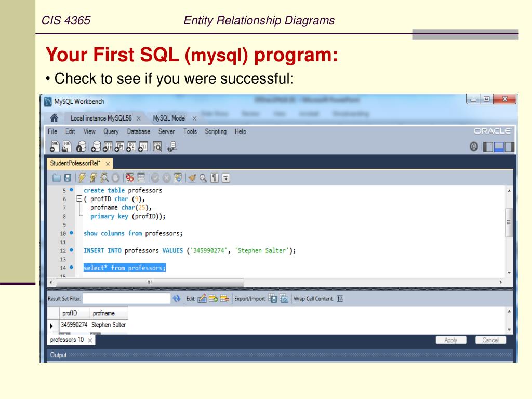Open the database inspector info icon
The width and height of the screenshot is (532, 399).
(x=81, y=147)
